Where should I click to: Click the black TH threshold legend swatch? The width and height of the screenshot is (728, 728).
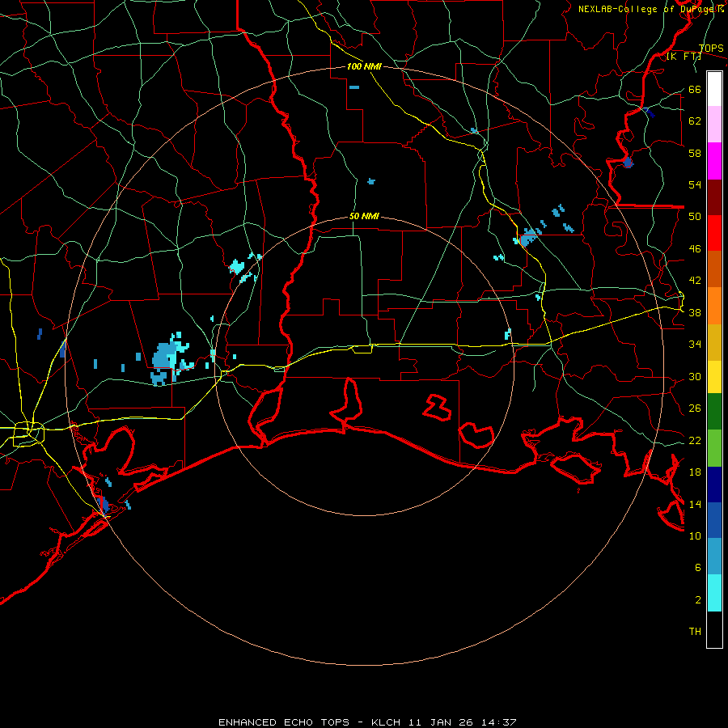click(x=714, y=629)
